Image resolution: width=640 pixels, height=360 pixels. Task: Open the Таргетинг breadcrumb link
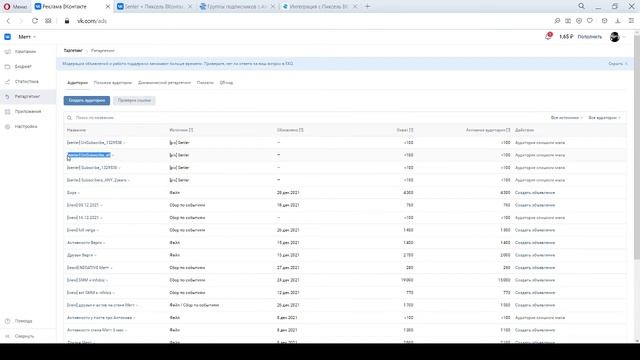(x=73, y=51)
